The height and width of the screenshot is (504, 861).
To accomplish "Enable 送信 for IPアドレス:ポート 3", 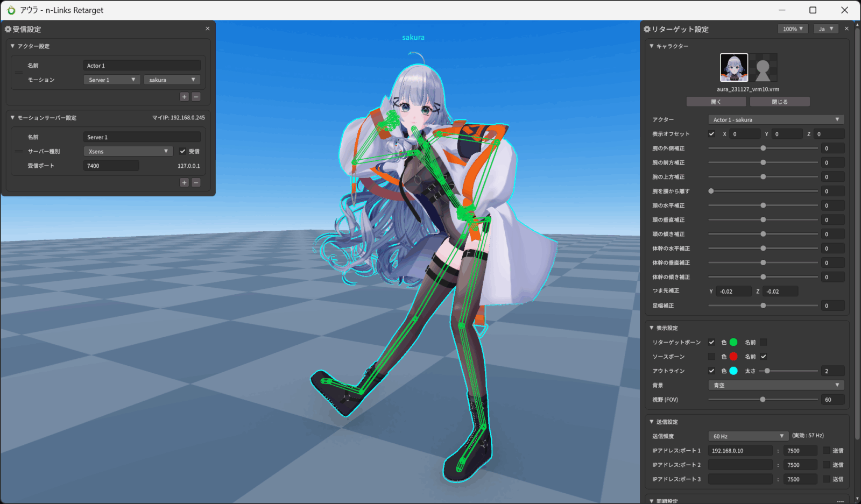I will [x=826, y=479].
